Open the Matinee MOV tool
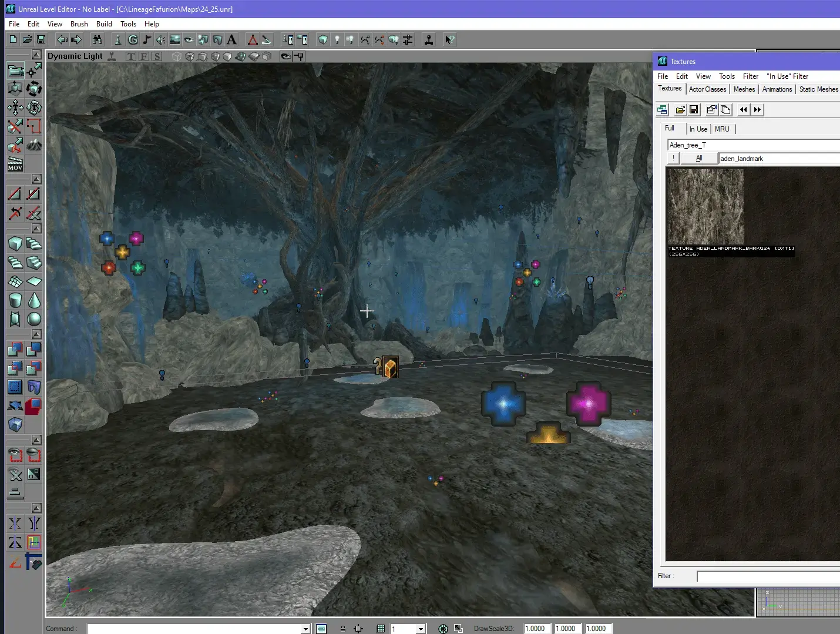The width and height of the screenshot is (840, 634). pos(15,164)
